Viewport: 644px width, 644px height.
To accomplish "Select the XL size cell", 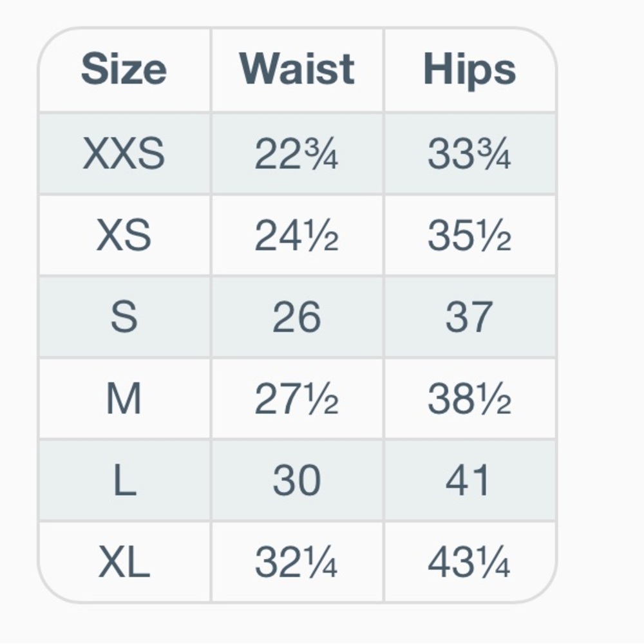I will pos(124,562).
